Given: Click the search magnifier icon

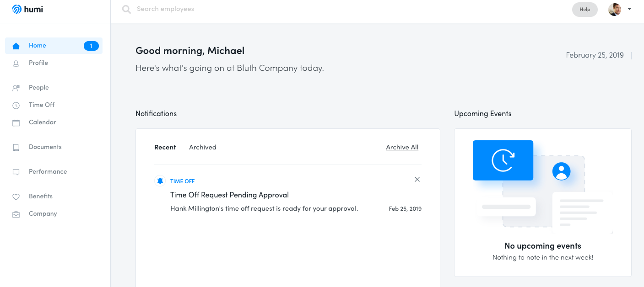Looking at the screenshot, I should pos(126,9).
